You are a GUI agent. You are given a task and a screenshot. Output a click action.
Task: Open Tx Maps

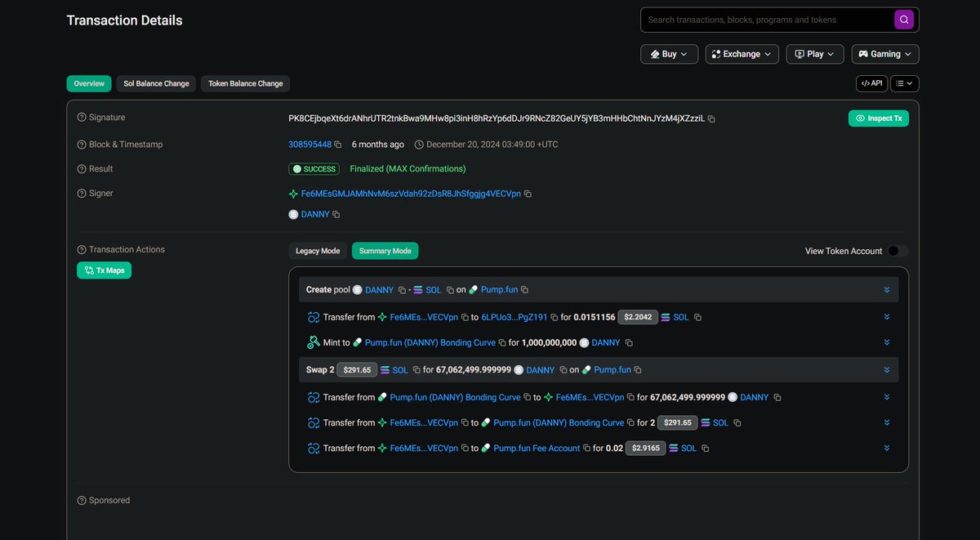click(x=104, y=270)
